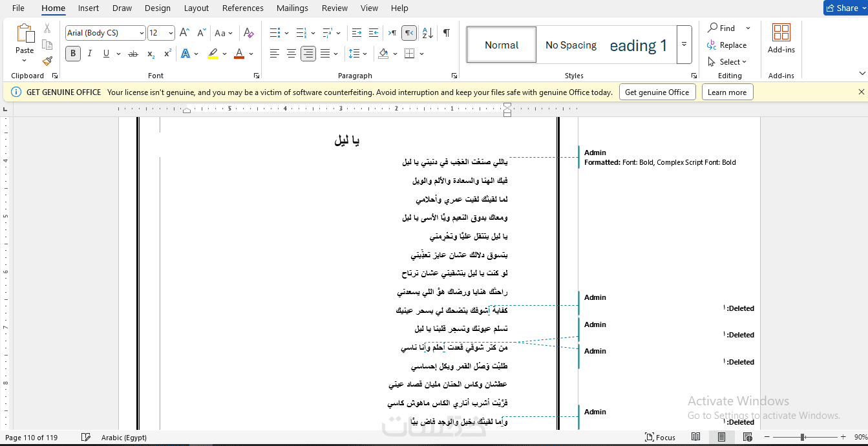Click the Find magnifier button
The width and height of the screenshot is (868, 446).
721,28
